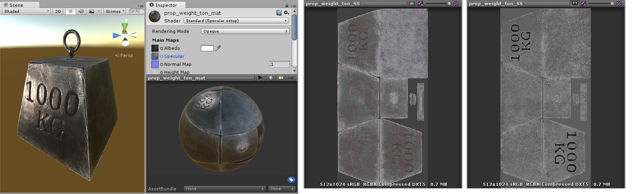
Task: Toggle alpha channel view in right texture preview
Action: pyautogui.click(x=575, y=4)
